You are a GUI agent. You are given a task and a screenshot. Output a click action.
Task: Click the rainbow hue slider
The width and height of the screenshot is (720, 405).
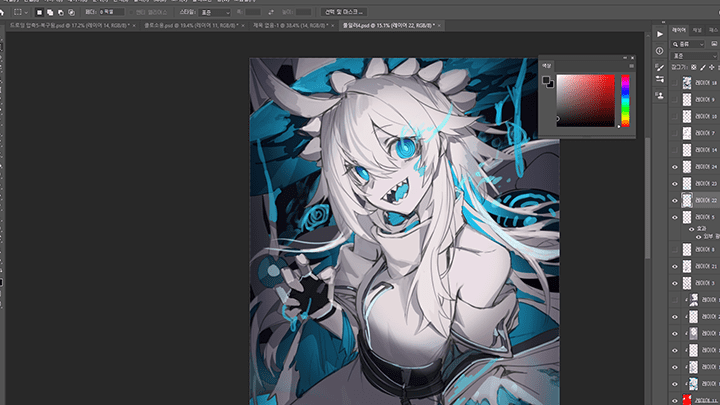tap(625, 101)
